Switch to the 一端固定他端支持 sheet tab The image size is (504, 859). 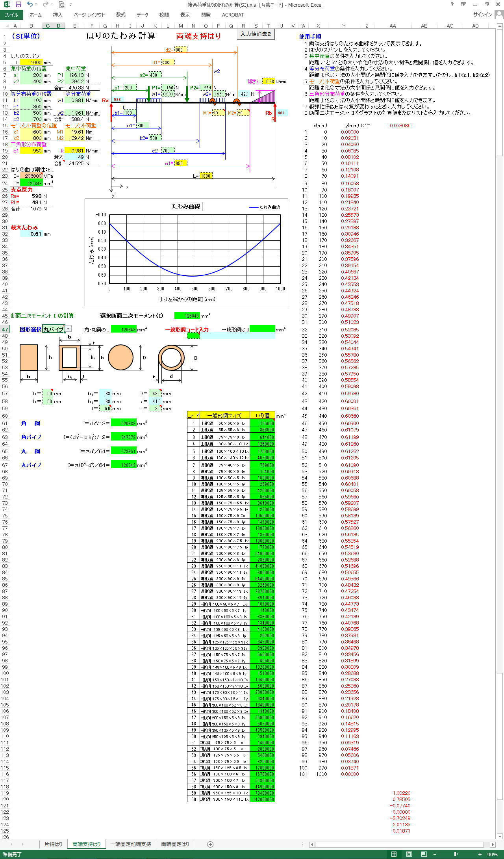point(131,844)
